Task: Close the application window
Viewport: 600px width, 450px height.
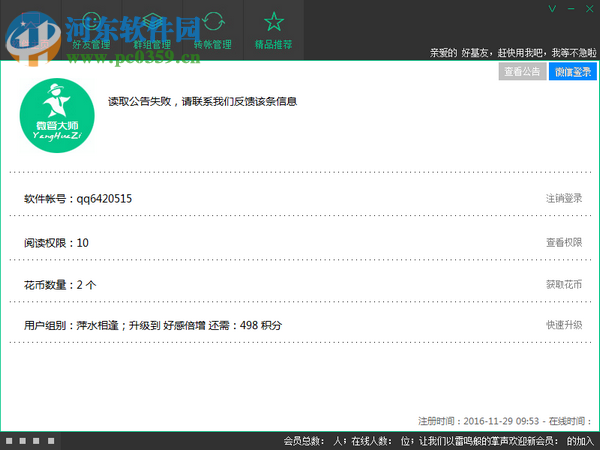Action: [x=590, y=8]
